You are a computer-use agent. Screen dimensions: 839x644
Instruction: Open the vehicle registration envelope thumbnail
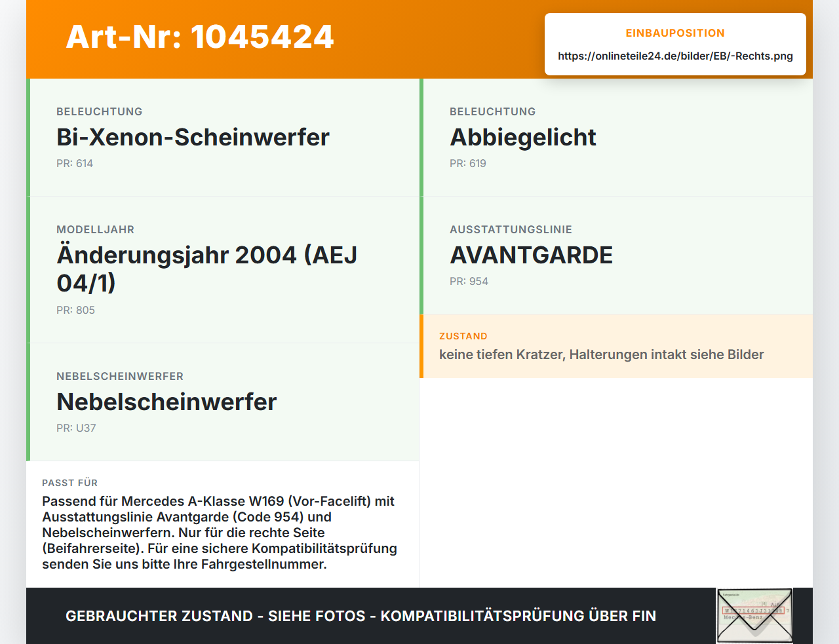(754, 616)
